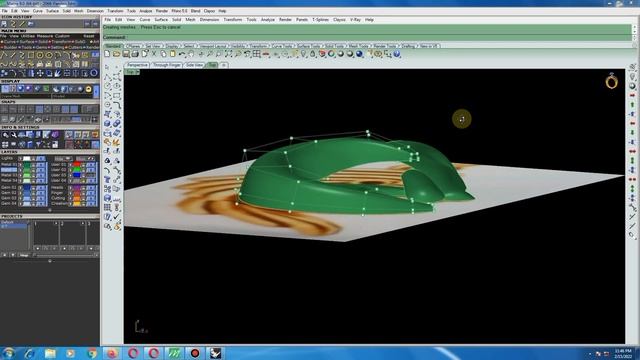The image size is (640, 360).
Task: Click the Open folder icon in Rhino toolbar
Action: 117,54
